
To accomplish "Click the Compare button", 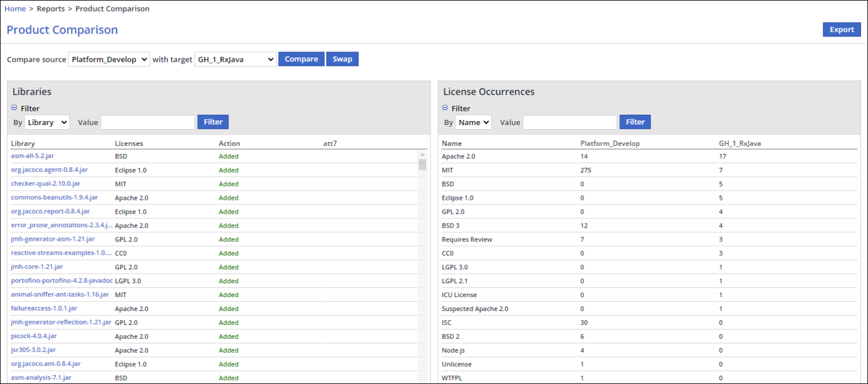I will coord(301,59).
